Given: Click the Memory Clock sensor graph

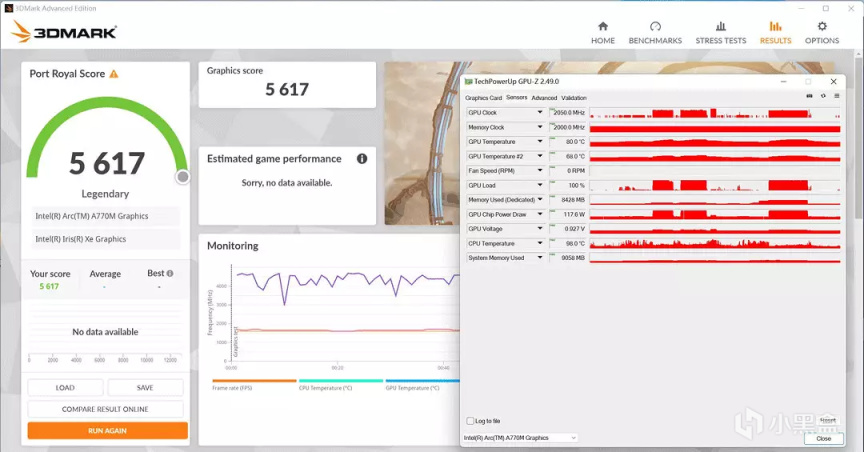Looking at the screenshot, I should [x=715, y=128].
